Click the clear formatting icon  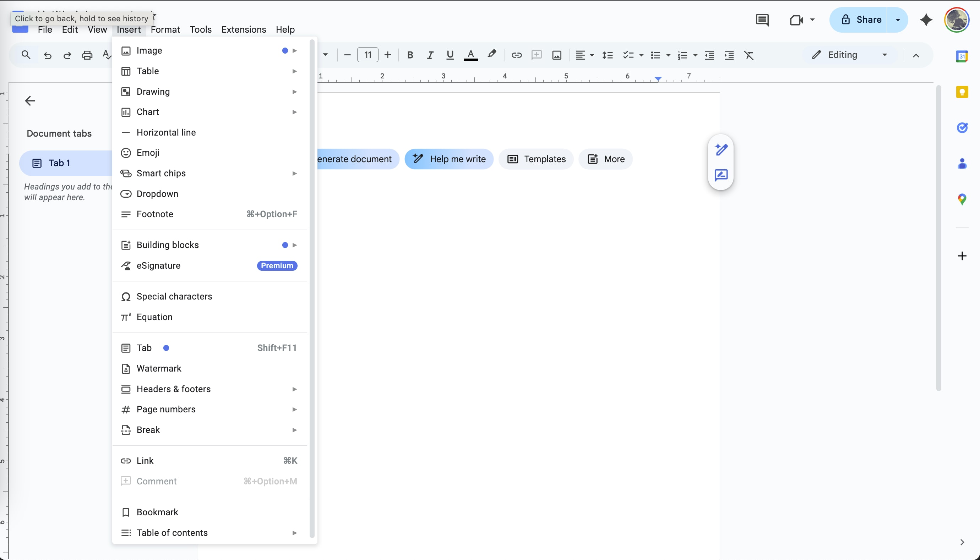pos(749,55)
